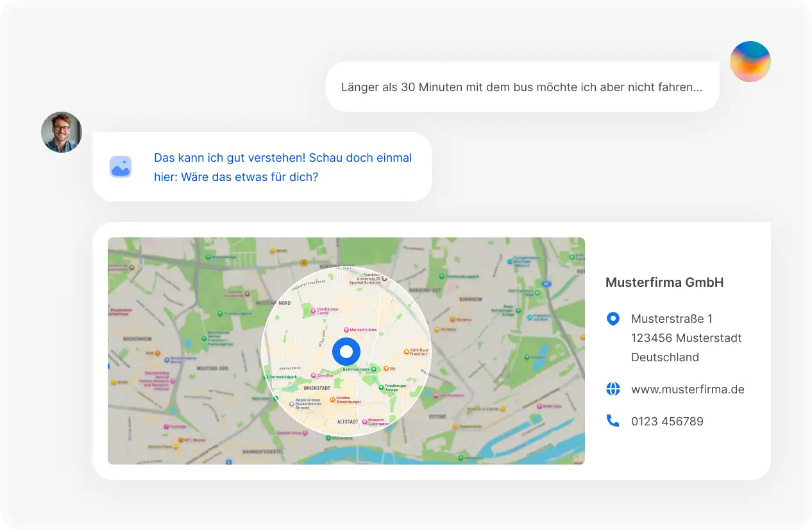Image resolution: width=812 pixels, height=530 pixels.
Task: Select the CineStar pin on the map
Action: 313,375
